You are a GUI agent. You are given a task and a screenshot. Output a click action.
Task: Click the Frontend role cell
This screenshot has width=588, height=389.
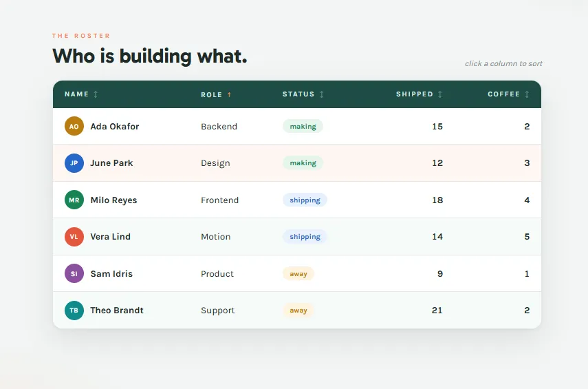[220, 200]
